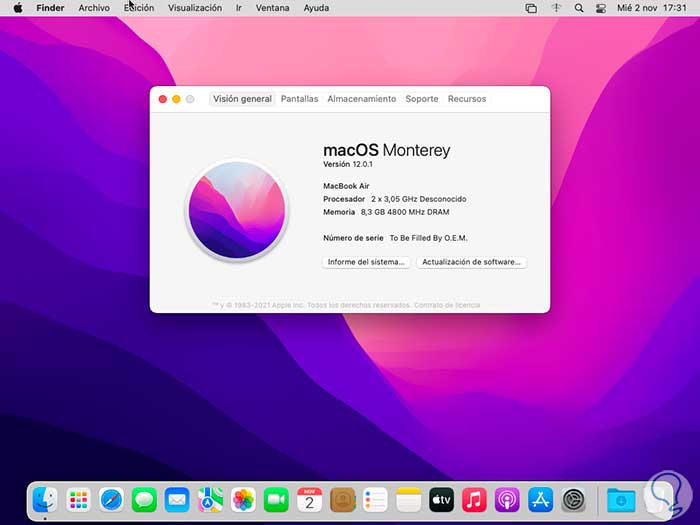Click the serial number To Be Filled By O.E.M.
700x525 pixels.
(429, 238)
